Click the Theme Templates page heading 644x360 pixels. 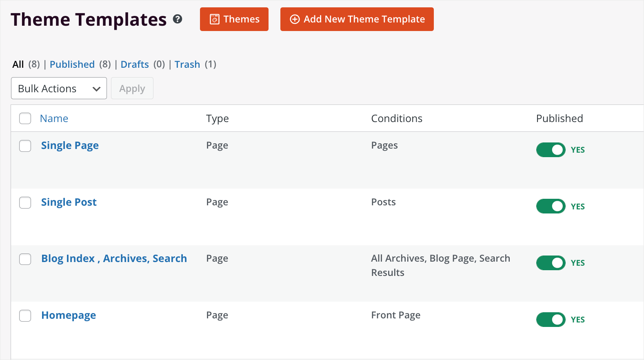[x=89, y=20]
